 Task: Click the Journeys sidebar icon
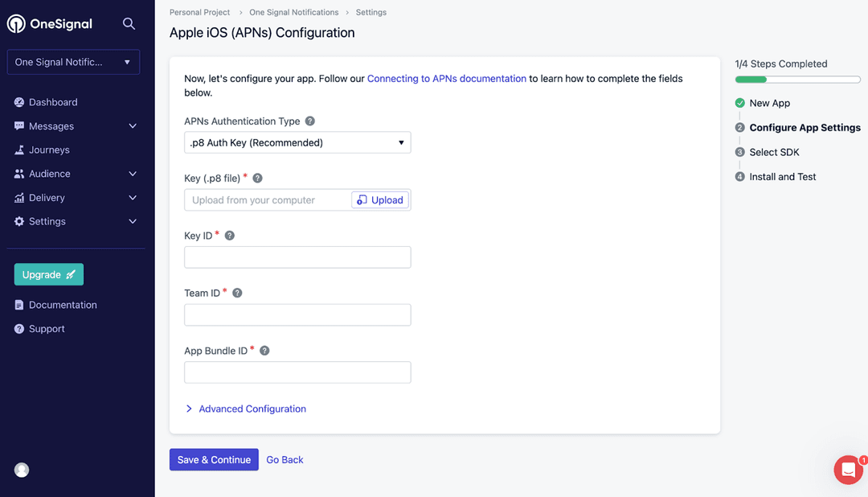[x=18, y=150]
